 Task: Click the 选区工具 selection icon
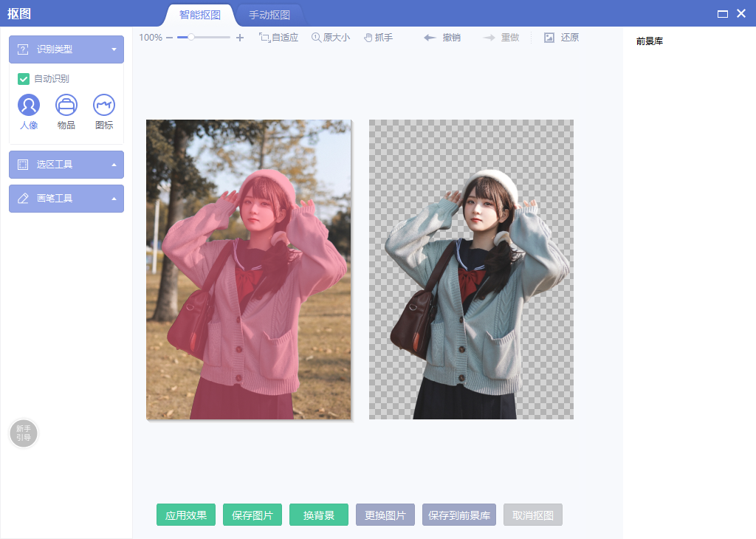pos(23,165)
